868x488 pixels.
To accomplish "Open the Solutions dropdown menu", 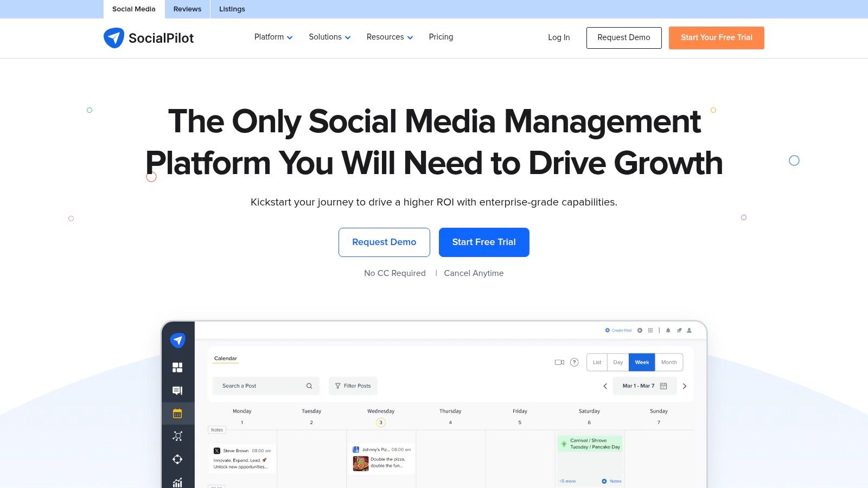I will click(x=329, y=37).
